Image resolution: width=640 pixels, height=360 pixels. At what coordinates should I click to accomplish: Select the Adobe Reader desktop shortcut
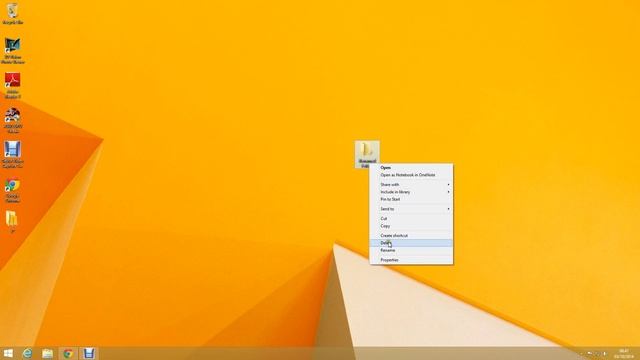click(x=13, y=85)
